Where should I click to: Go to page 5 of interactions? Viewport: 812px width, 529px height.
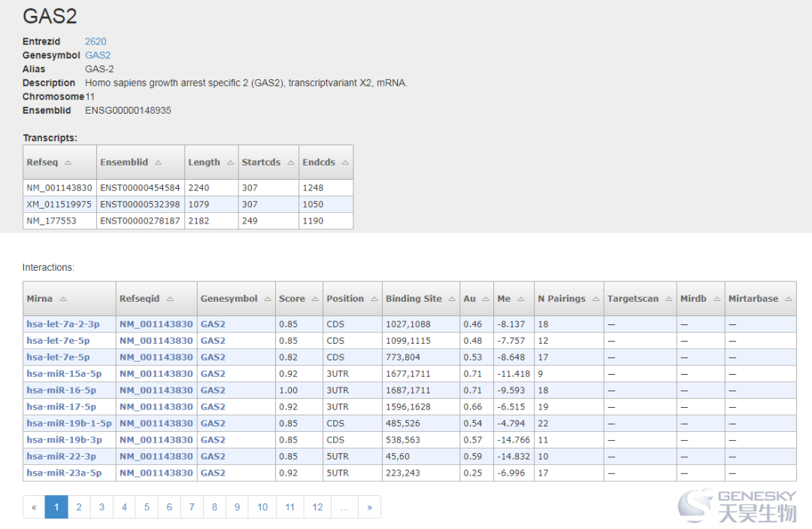point(147,507)
